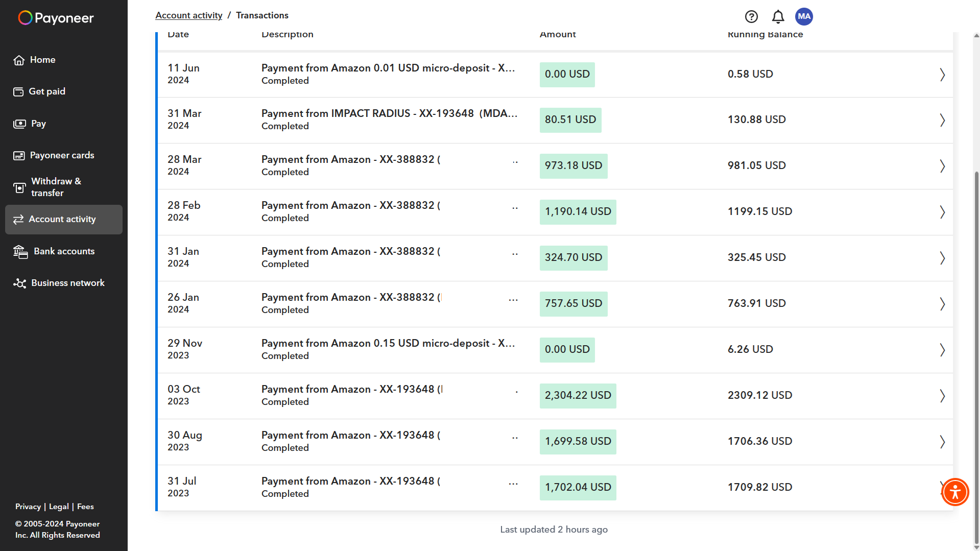Expand the 28 Feb 2024 Amazon payment row
Image resolution: width=980 pixels, height=551 pixels.
click(942, 212)
